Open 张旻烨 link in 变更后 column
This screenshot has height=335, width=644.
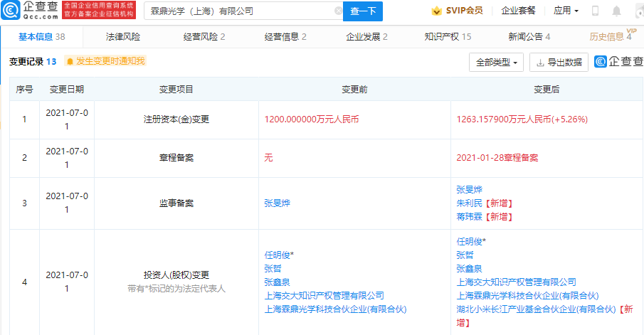[469, 190]
